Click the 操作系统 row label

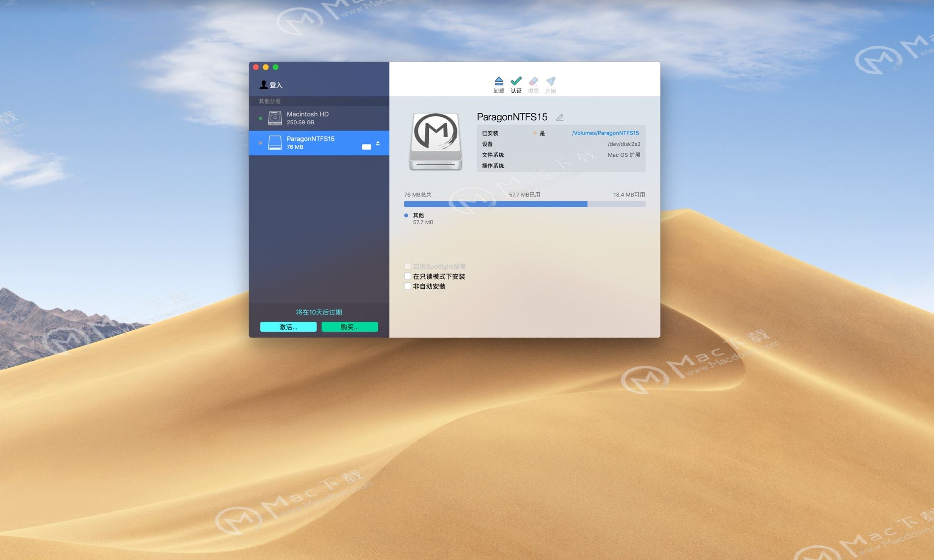[493, 166]
